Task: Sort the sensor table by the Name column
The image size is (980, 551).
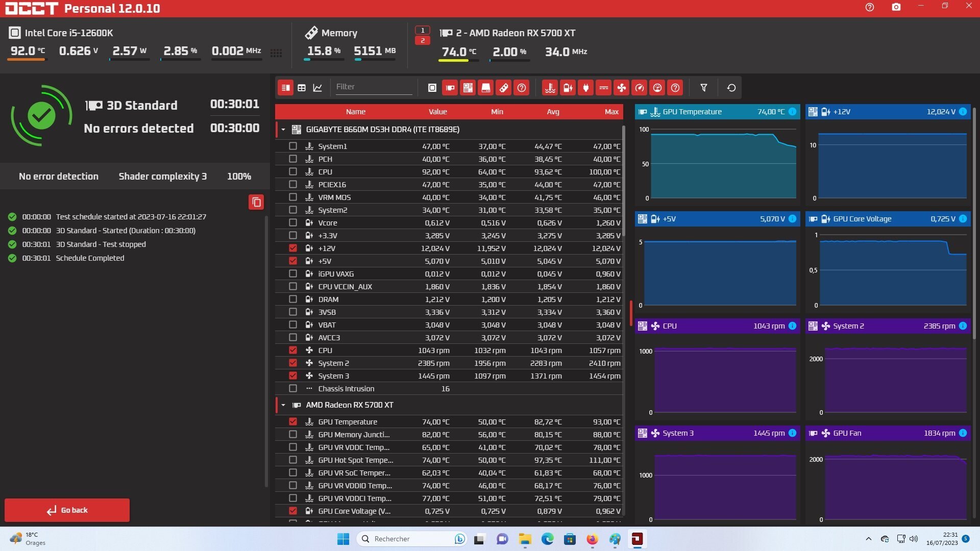Action: pyautogui.click(x=355, y=112)
